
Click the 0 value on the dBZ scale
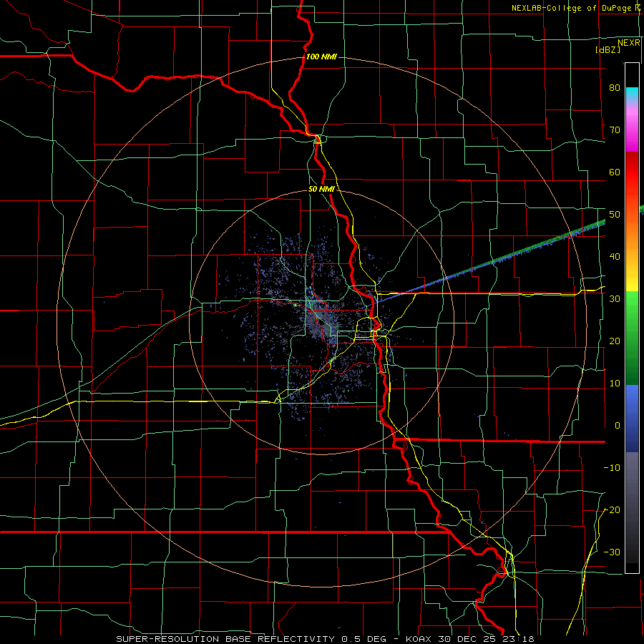618,426
